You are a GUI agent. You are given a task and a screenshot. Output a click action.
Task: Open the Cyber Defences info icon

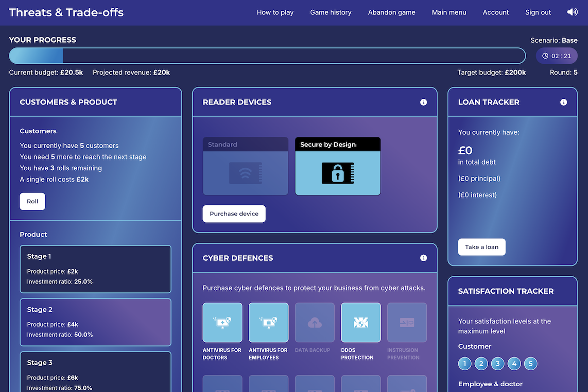[423, 258]
